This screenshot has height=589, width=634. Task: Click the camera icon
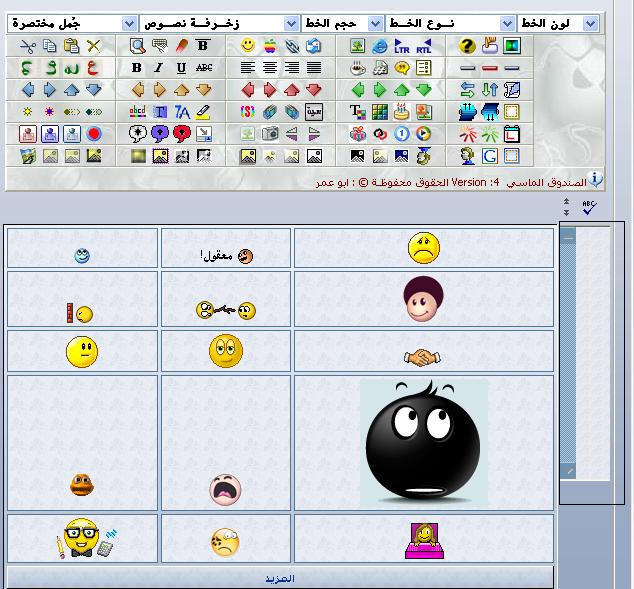(x=270, y=133)
